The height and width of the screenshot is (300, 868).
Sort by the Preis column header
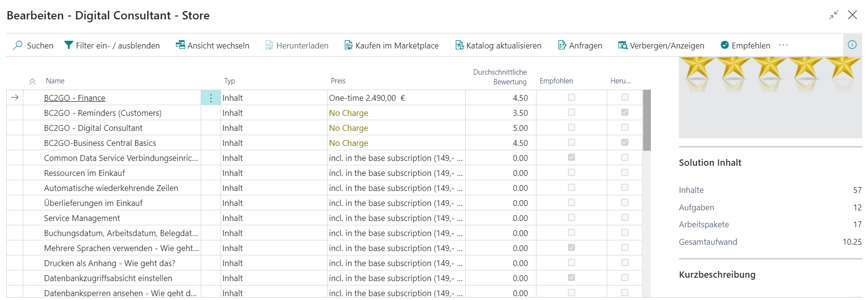338,81
